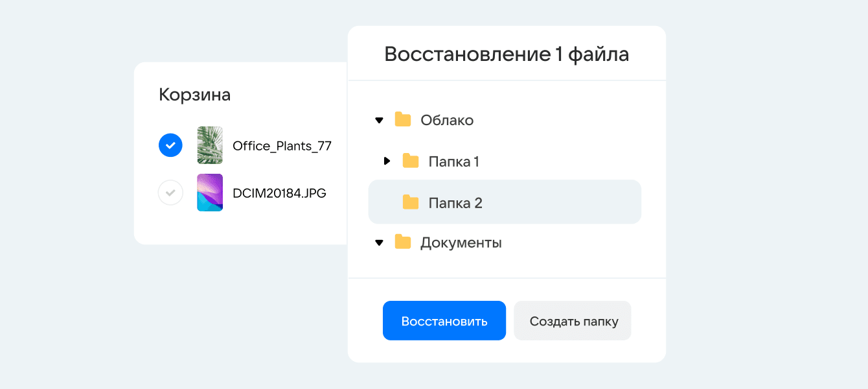Collapse the Документы folder arrow
Viewport: 868px width, 389px height.
(x=380, y=242)
